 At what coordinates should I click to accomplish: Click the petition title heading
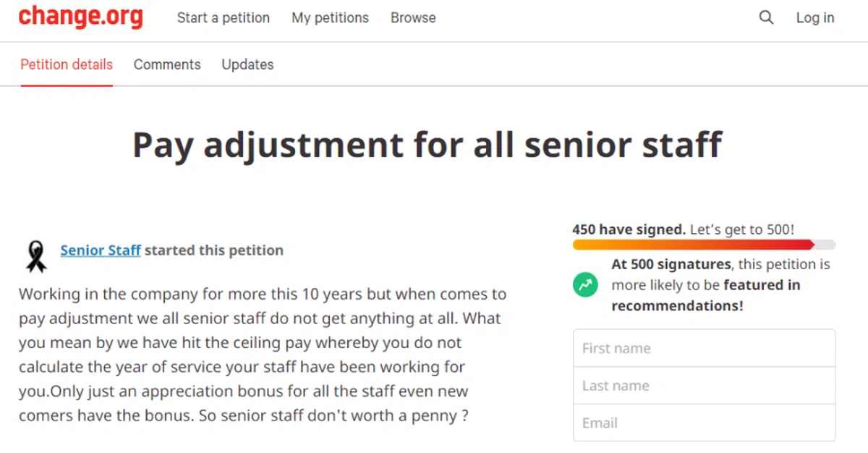(x=427, y=145)
